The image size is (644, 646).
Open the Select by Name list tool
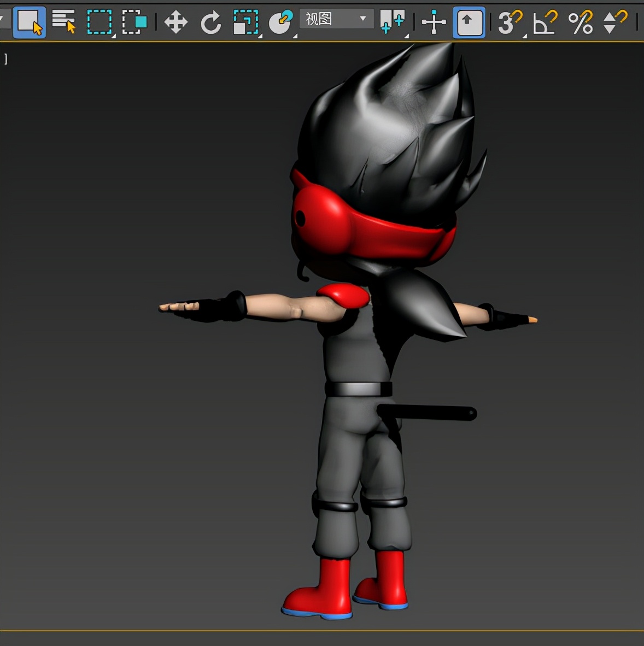pos(63,22)
